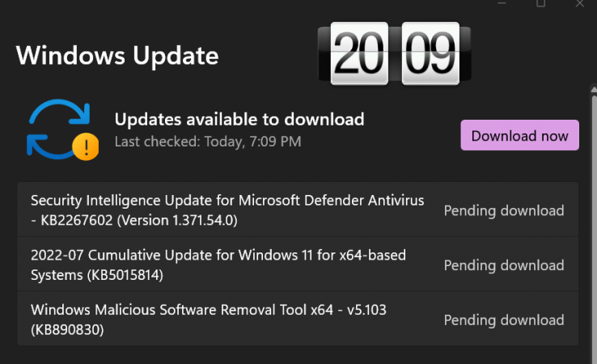Viewport: 597px width, 364px height.
Task: Click Pending download status beside Malicious Software Removal Tool
Action: tap(504, 320)
